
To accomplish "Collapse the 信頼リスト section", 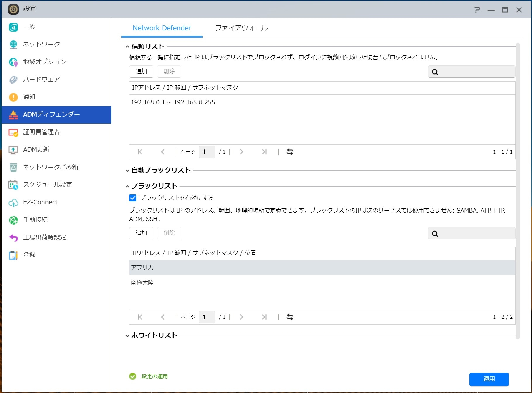I will (x=127, y=47).
